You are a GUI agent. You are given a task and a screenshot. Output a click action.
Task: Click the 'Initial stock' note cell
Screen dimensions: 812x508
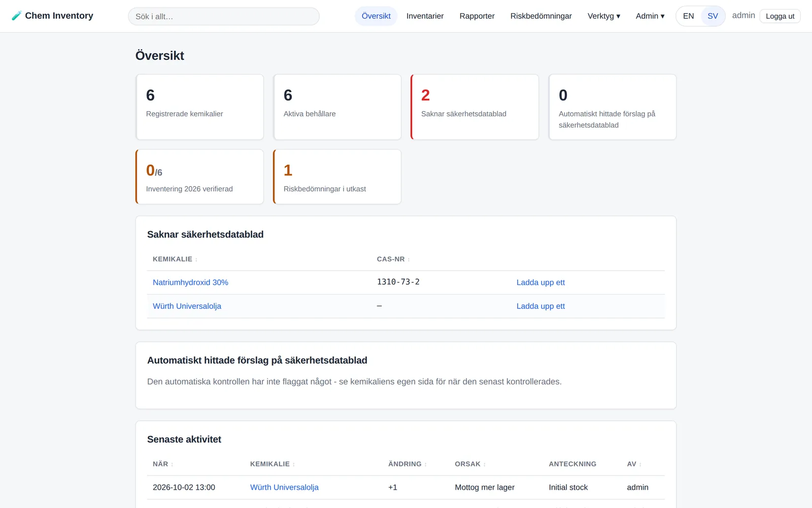pyautogui.click(x=568, y=488)
